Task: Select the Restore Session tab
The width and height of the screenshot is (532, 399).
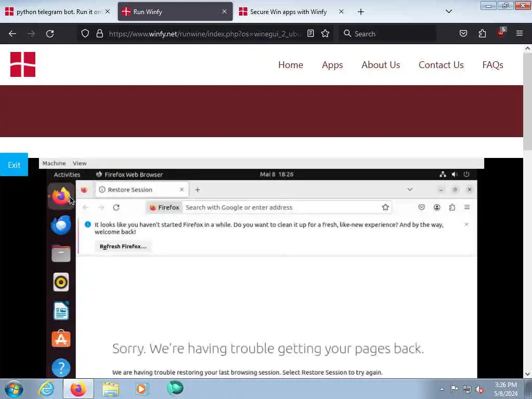Action: [142, 190]
